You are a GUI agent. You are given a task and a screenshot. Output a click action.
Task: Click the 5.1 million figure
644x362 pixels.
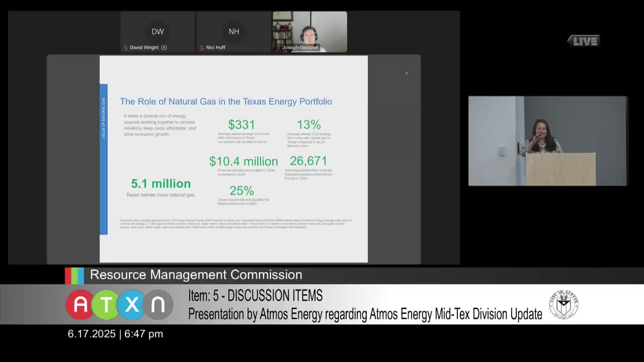point(161,184)
